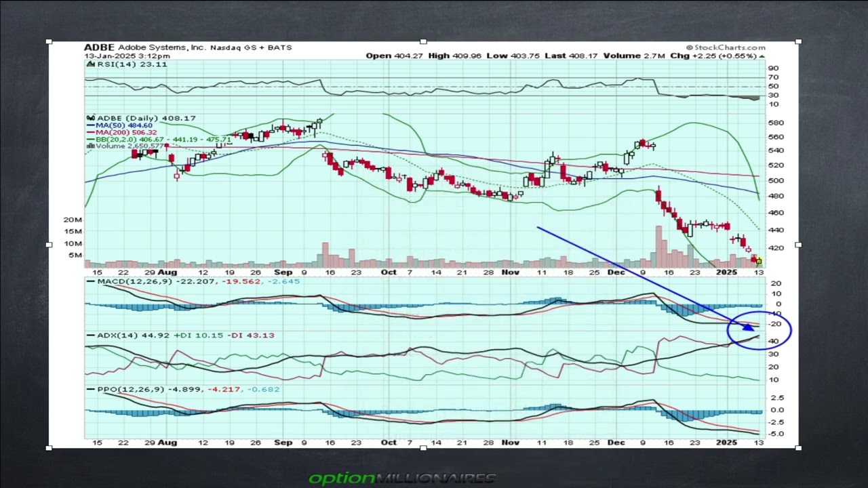Click the top-center selection handle of chart
The height and width of the screenshot is (488, 868).
pos(424,42)
